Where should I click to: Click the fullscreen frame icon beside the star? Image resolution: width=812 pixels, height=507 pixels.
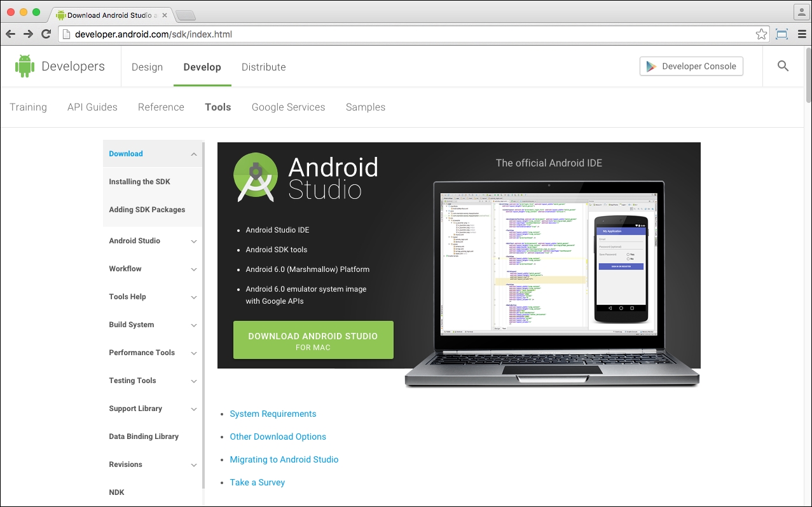click(781, 34)
